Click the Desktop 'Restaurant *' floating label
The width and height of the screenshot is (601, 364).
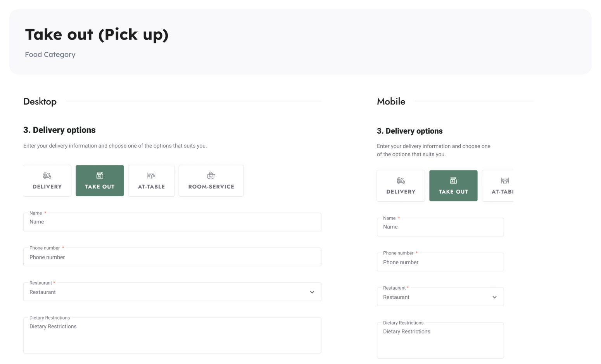tap(42, 283)
